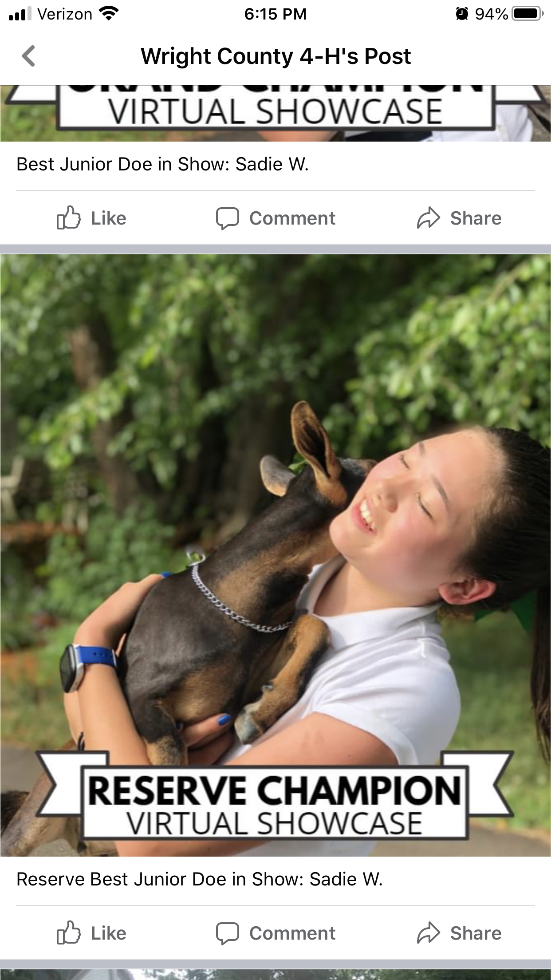
Task: Open the Reserve Champion goat photo
Action: pos(275,555)
